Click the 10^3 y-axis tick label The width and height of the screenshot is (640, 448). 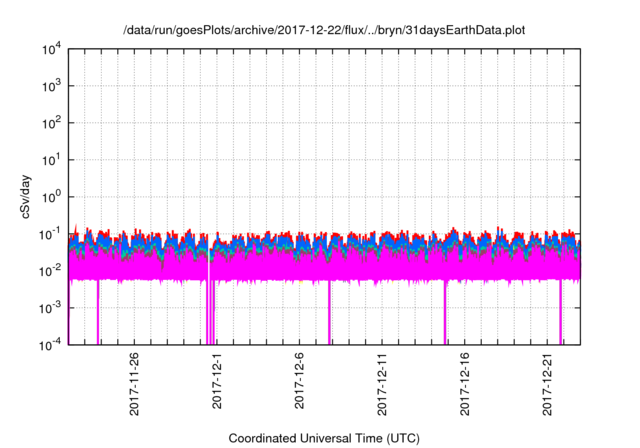pos(52,87)
